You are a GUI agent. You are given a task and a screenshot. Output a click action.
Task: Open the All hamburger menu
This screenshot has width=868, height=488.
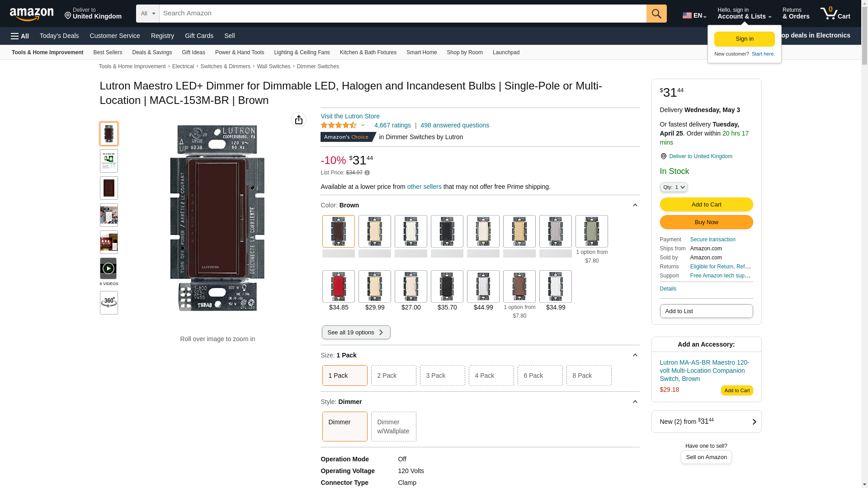tap(20, 36)
